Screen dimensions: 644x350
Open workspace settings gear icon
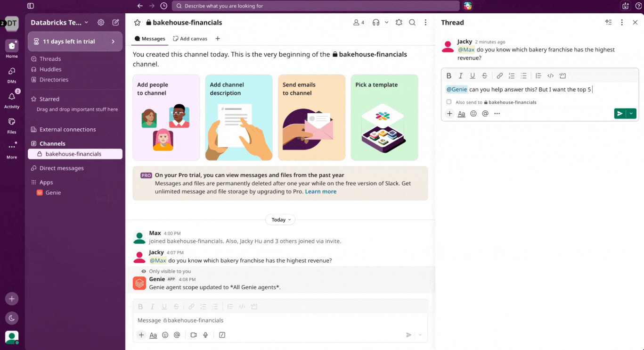(101, 23)
